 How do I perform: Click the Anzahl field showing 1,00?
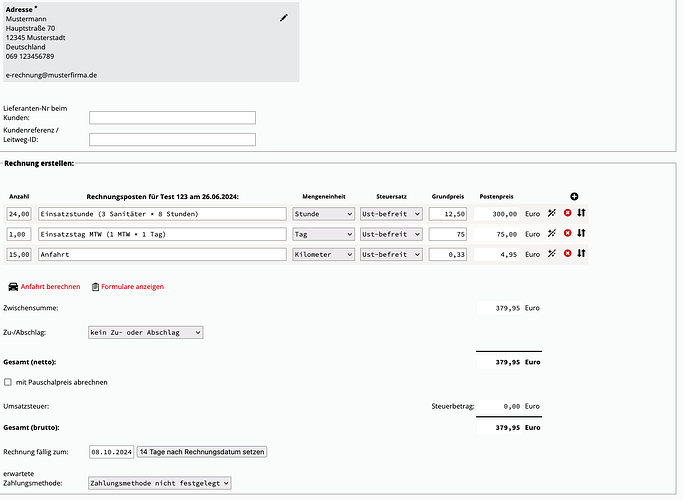coord(19,234)
